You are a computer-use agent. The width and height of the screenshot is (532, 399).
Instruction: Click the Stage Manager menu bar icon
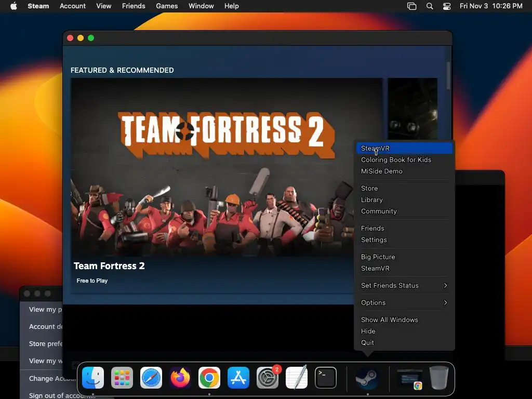coord(411,6)
